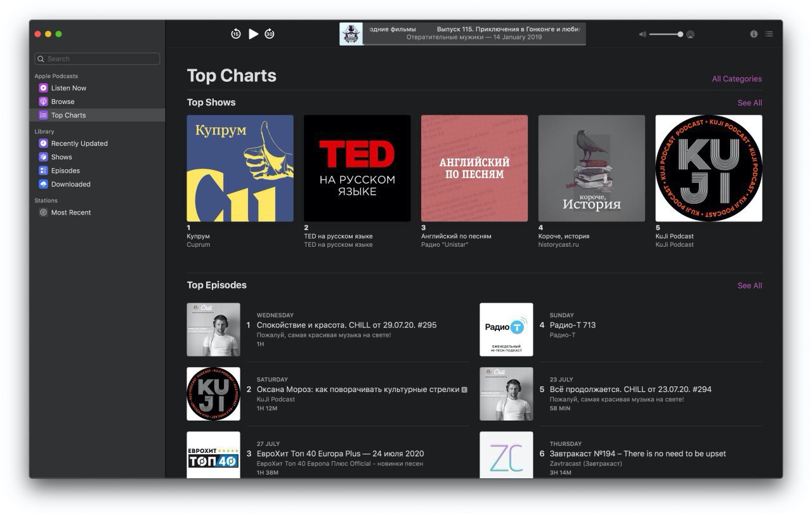Click the Browse sidebar icon

[43, 101]
